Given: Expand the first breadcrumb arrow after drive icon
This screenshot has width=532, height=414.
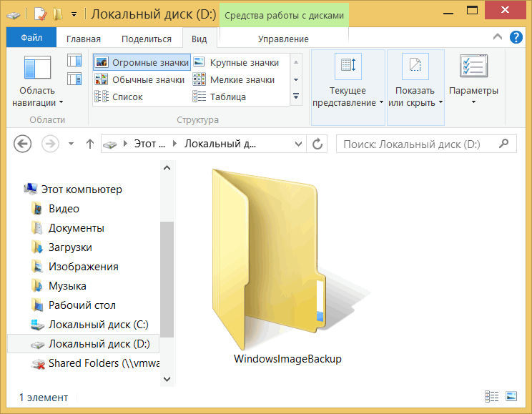Looking at the screenshot, I should (x=125, y=144).
